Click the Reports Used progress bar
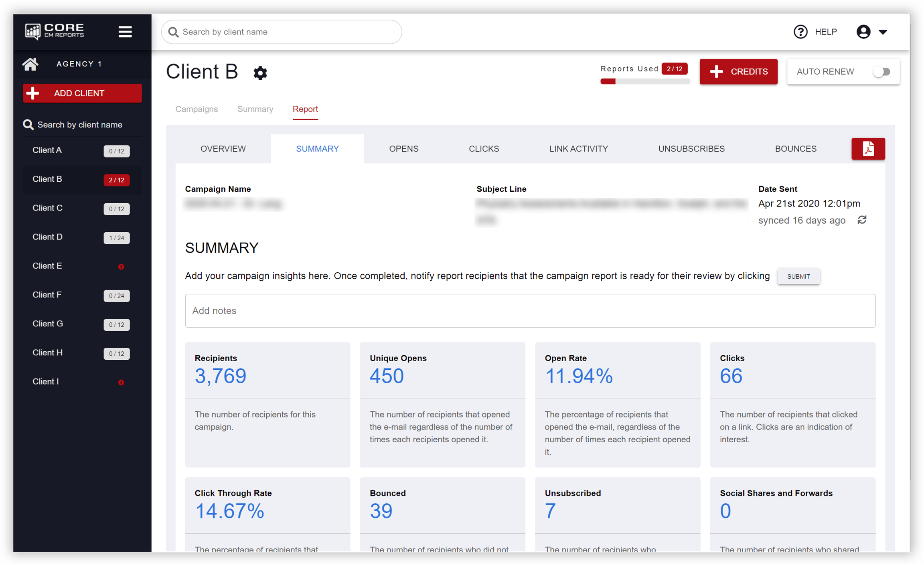Viewport: 924px width, 565px height. (x=644, y=81)
